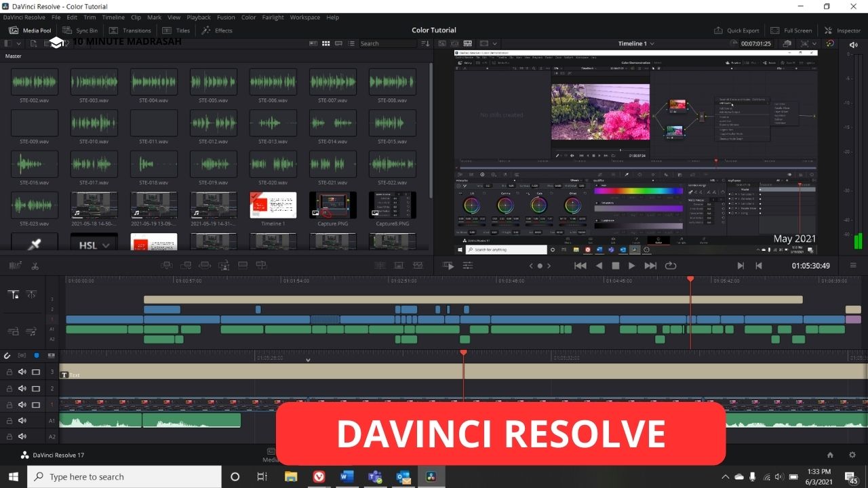Mute audio track A2
The image size is (868, 488).
point(22,437)
